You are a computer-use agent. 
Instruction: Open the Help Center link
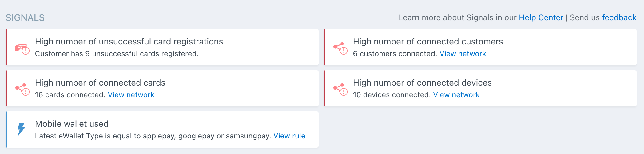[541, 18]
